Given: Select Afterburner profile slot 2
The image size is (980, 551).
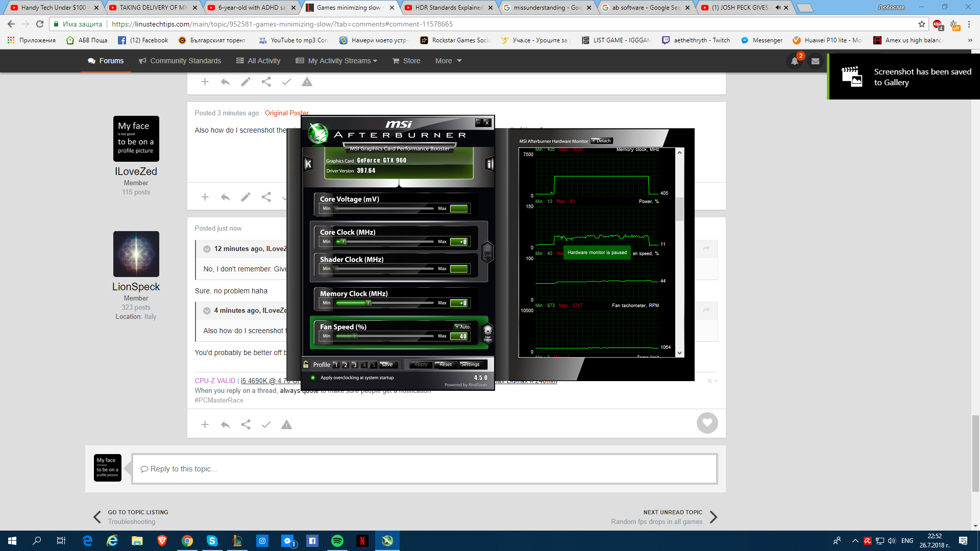Looking at the screenshot, I should [345, 365].
